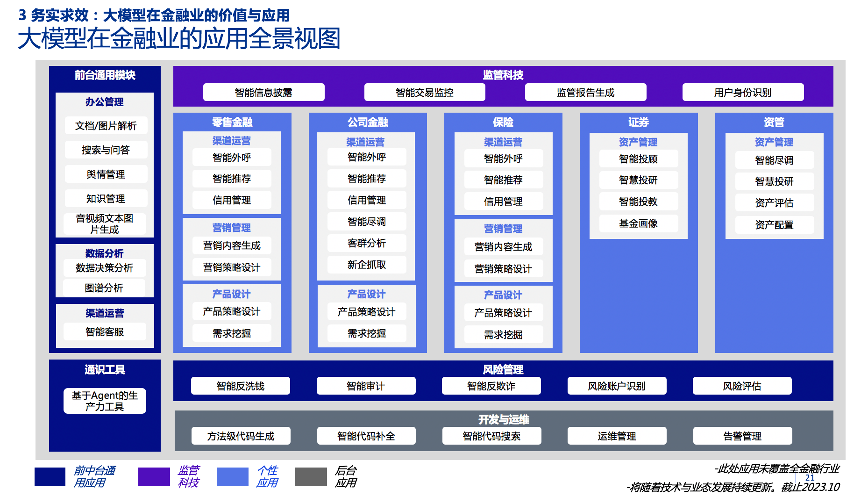Click the gray 后台应用 legend swatch

311,476
